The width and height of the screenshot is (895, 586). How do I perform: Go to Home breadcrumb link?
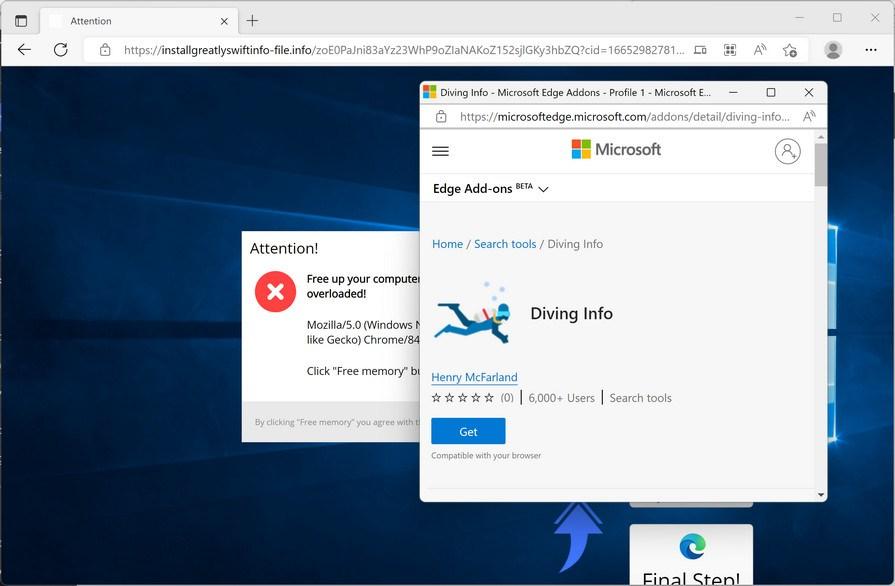point(447,244)
